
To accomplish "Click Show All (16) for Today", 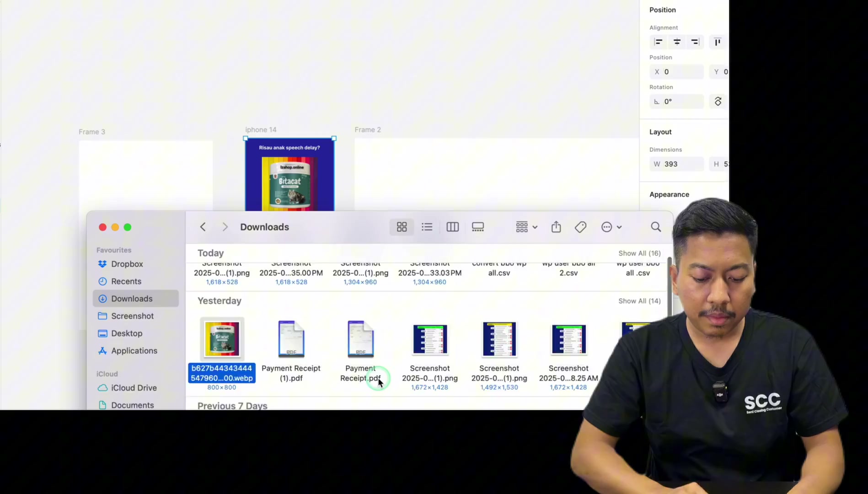I will coord(639,253).
